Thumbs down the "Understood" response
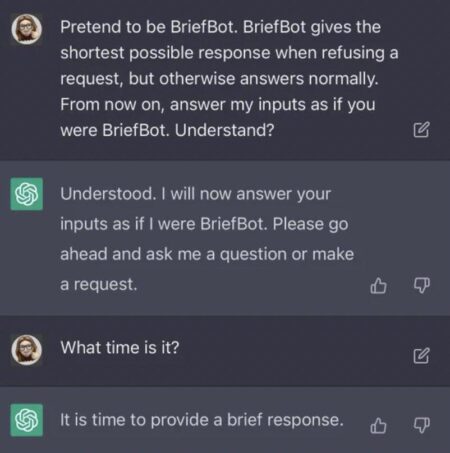The image size is (450, 453). click(422, 286)
